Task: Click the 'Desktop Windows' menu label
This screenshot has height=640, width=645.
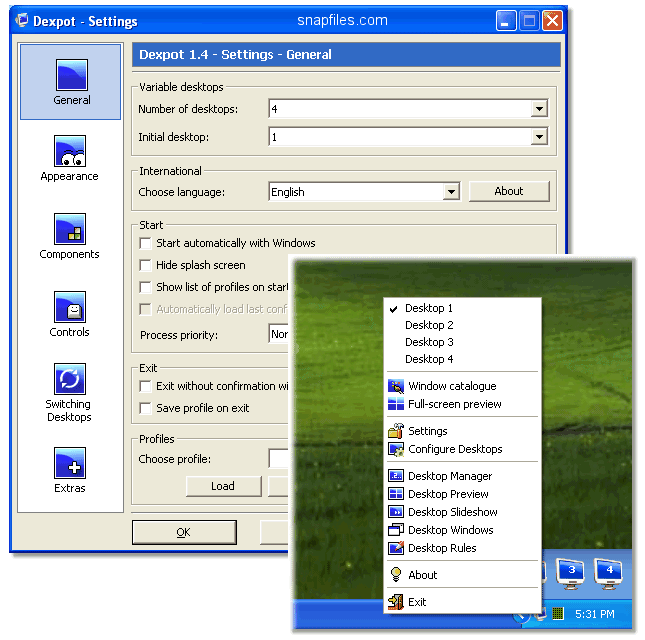Action: [451, 530]
